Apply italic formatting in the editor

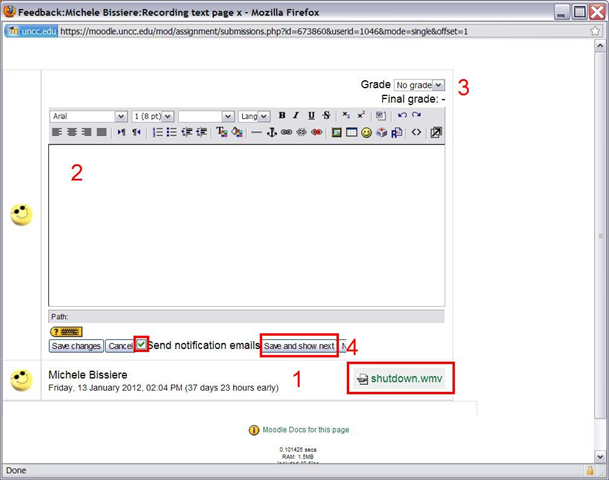click(x=297, y=116)
